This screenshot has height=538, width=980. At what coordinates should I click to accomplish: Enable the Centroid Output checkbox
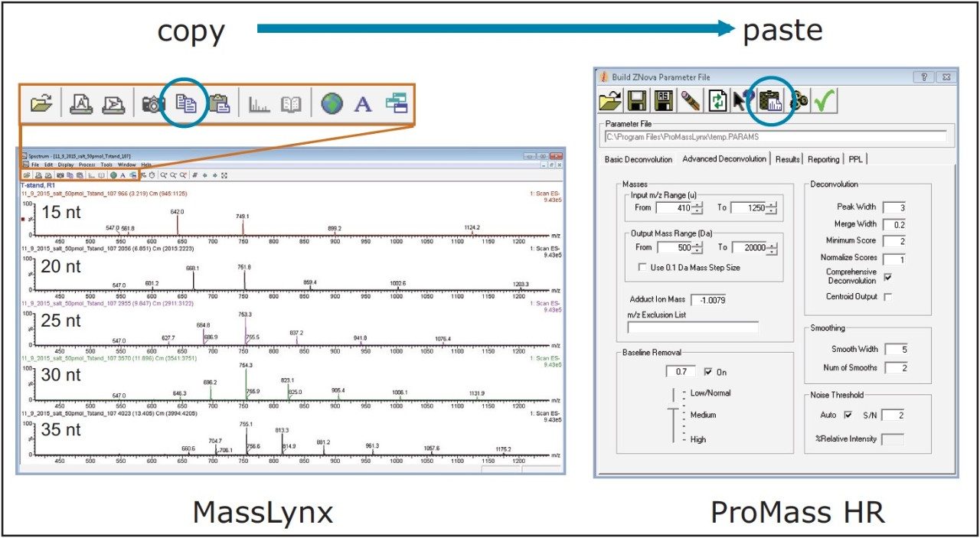coord(887,296)
